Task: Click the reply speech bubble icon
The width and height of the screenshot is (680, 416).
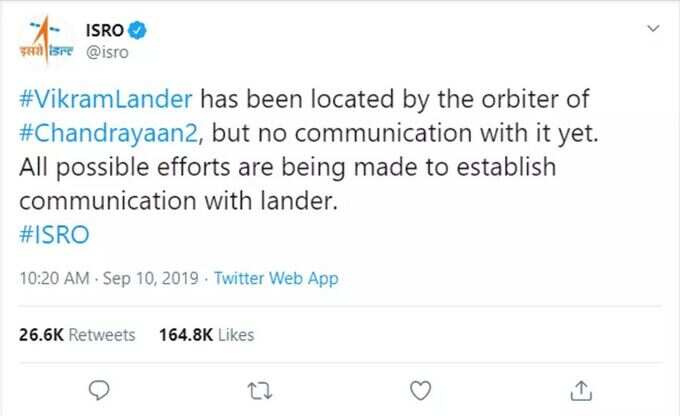Action: point(99,390)
